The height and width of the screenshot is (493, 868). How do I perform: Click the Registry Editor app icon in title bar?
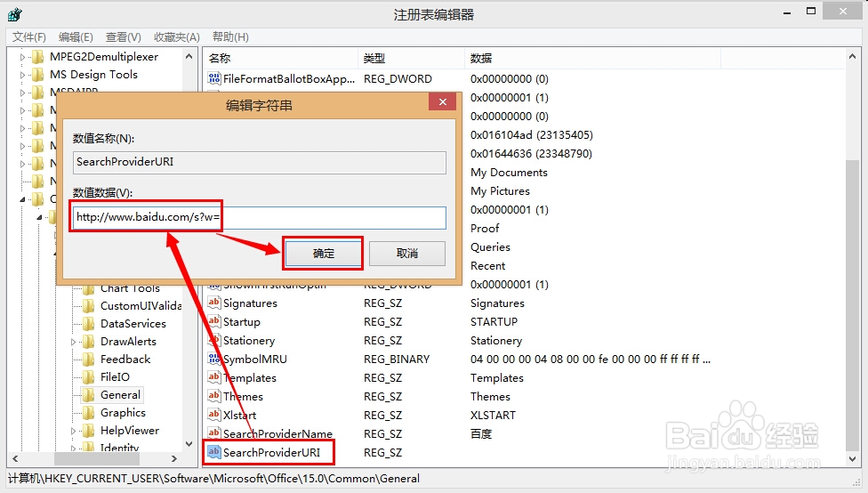tap(15, 14)
